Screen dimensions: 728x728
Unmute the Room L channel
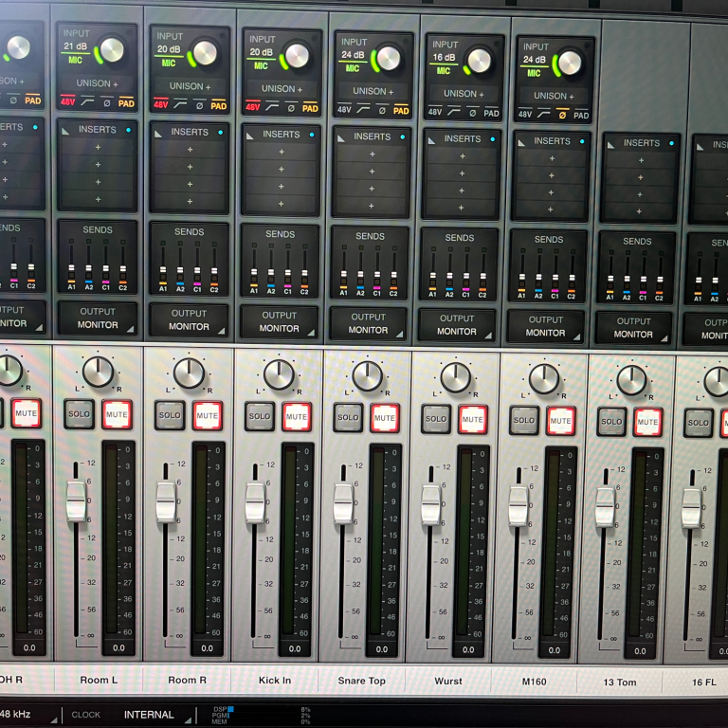(x=117, y=414)
